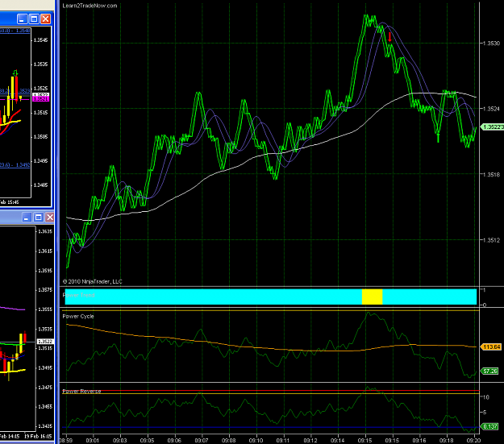Select the green up-arrow marker under the 09:18 low

tap(438, 138)
